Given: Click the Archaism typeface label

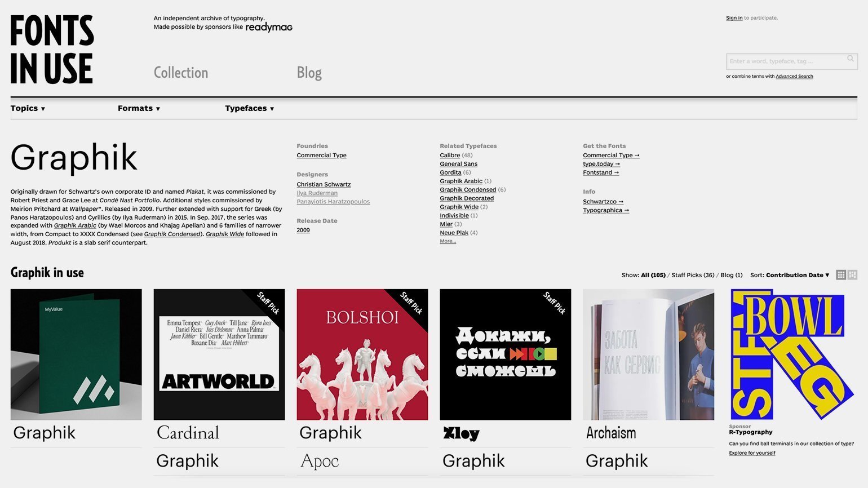Looking at the screenshot, I should (611, 433).
